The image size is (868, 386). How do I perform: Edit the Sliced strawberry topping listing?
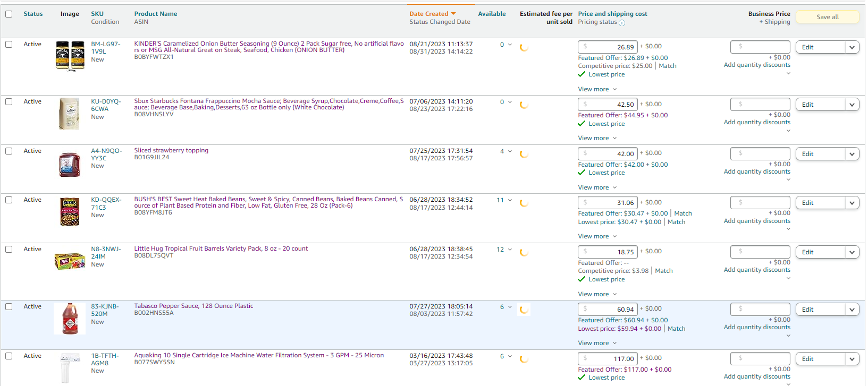[x=821, y=154]
